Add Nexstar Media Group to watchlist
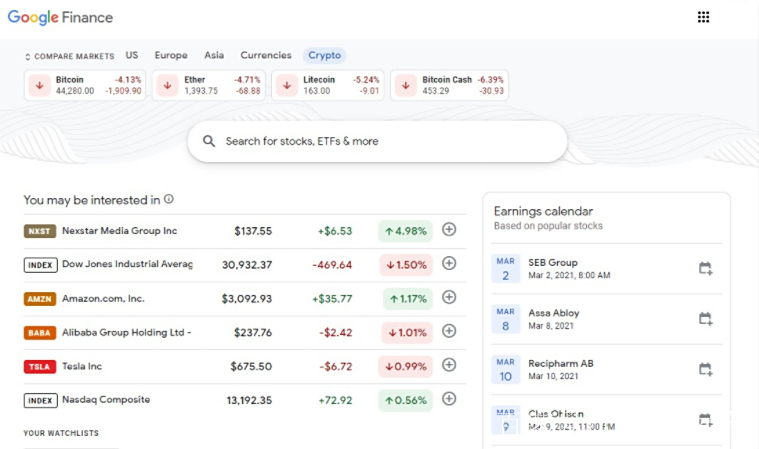This screenshot has width=759, height=449. [x=449, y=230]
